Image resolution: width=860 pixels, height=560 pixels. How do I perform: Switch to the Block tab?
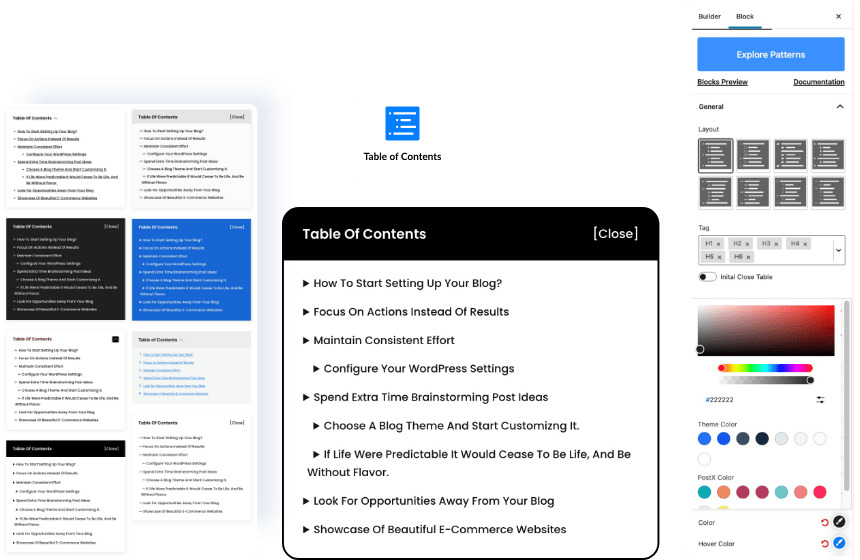(745, 16)
